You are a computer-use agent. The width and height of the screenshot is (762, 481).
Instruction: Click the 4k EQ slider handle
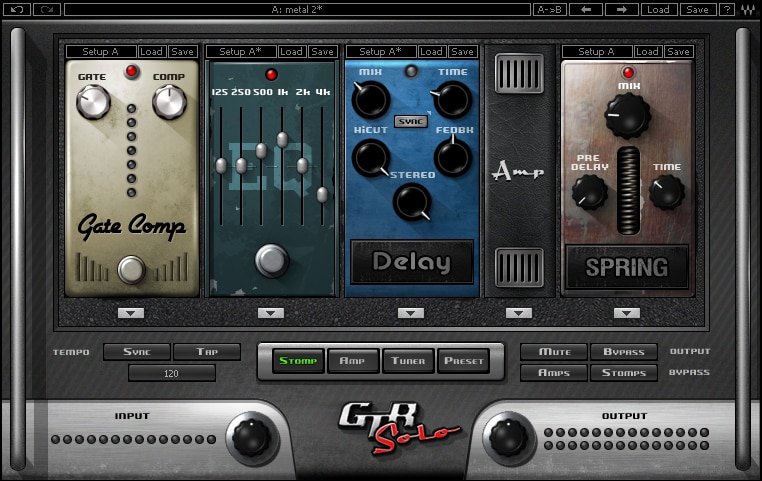coord(322,195)
